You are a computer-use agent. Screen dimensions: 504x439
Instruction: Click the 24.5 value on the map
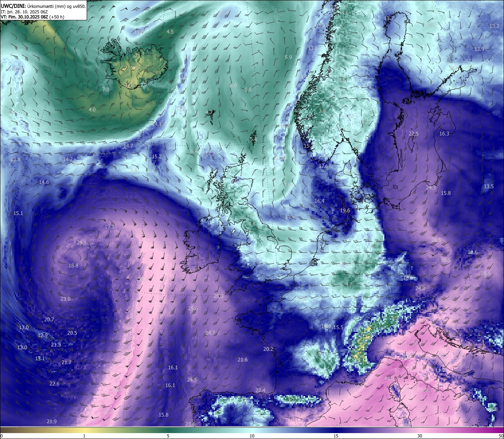[x=192, y=380]
